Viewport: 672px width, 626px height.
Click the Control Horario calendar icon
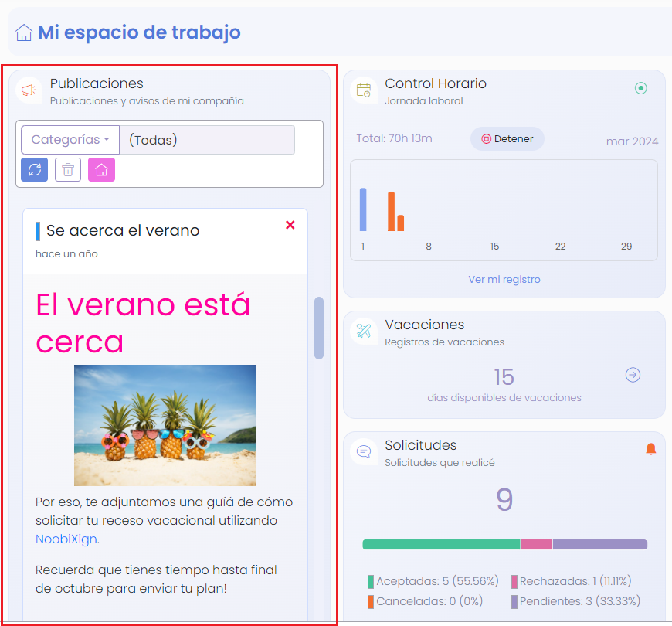(364, 90)
